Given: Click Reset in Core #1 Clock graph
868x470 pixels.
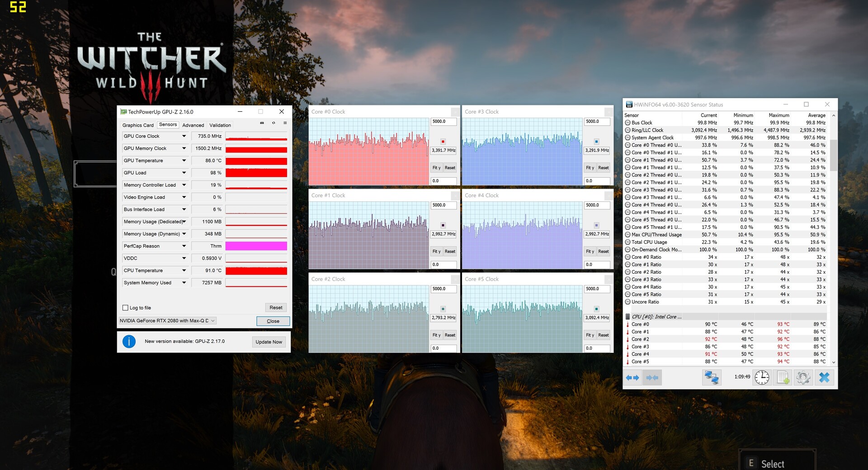Looking at the screenshot, I should pos(450,252).
